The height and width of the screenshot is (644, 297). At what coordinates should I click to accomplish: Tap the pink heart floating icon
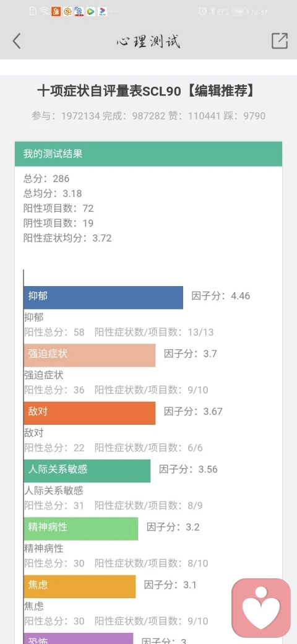[x=261, y=608]
